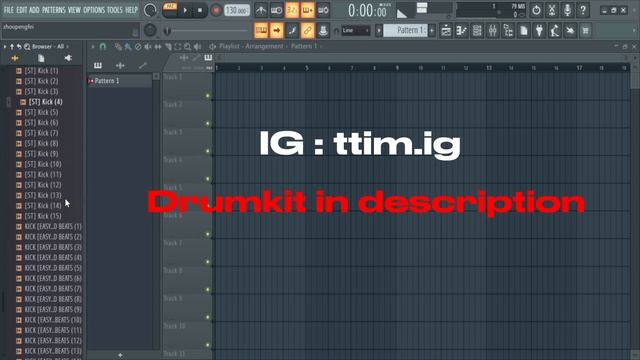Image resolution: width=640 pixels, height=360 pixels.
Task: Select the playlist Draw tool
Action: 118,47
